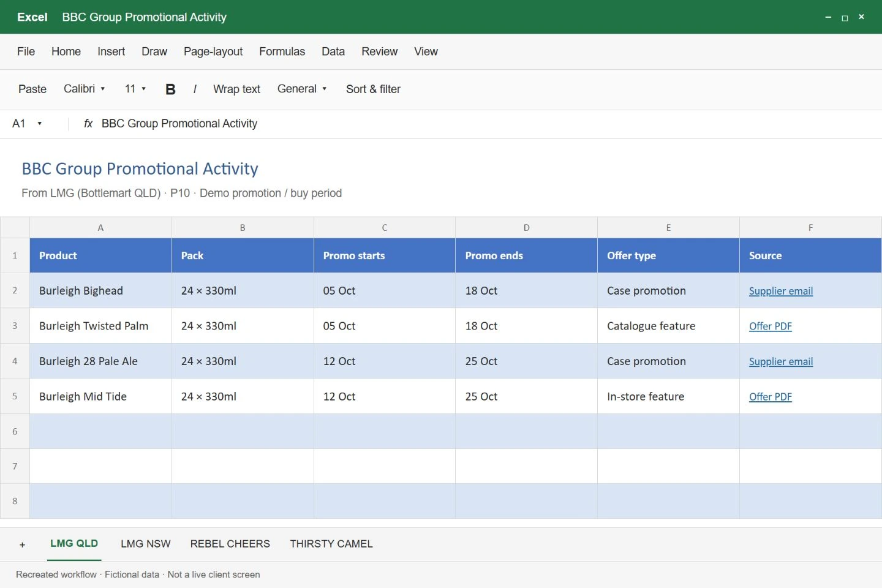Viewport: 882px width, 588px height.
Task: Select the In-store feature cell
Action: coord(668,396)
